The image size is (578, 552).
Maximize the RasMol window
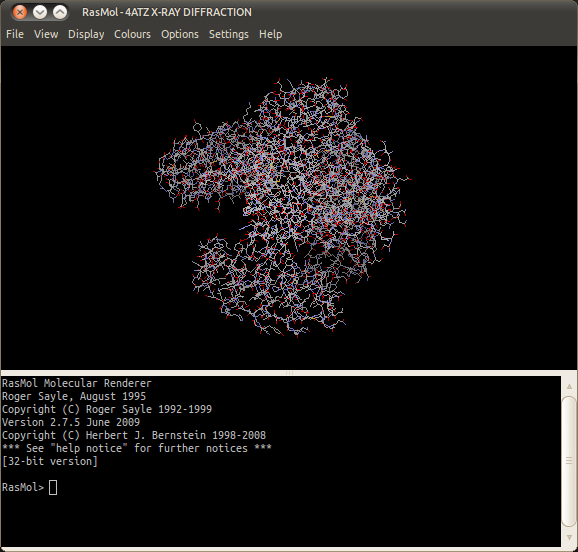[x=60, y=12]
